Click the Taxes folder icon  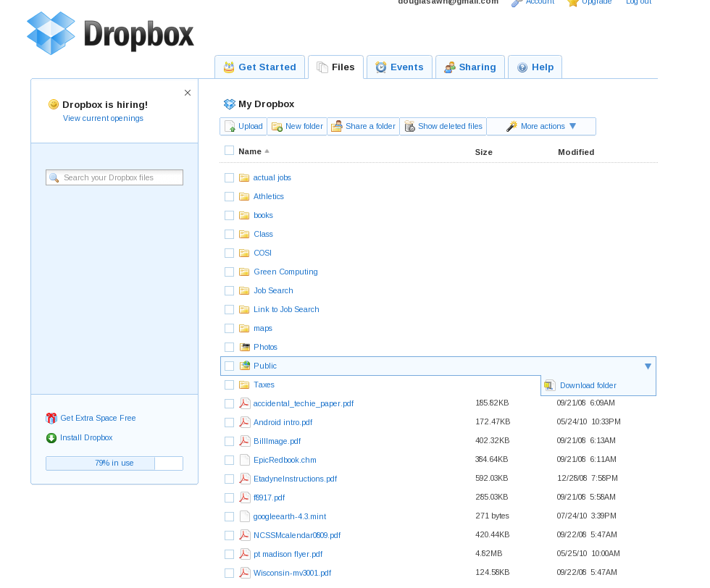pos(244,385)
